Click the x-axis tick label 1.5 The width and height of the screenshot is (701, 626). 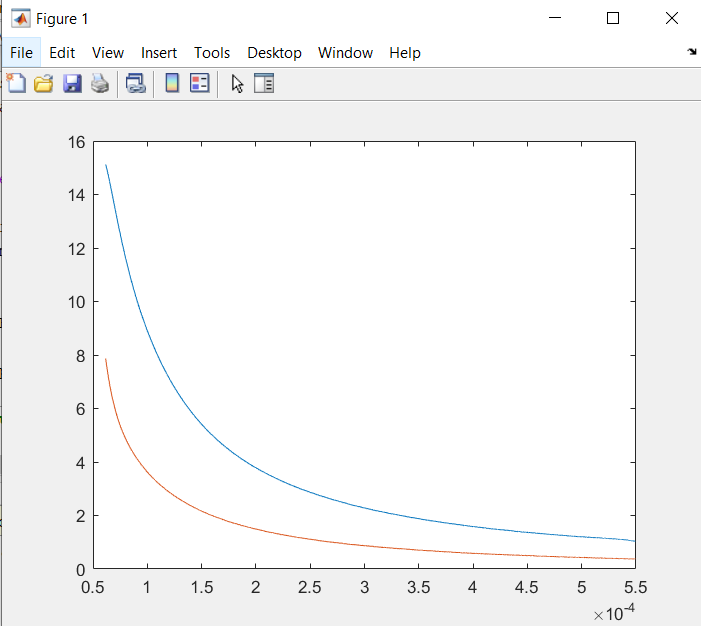pos(202,587)
